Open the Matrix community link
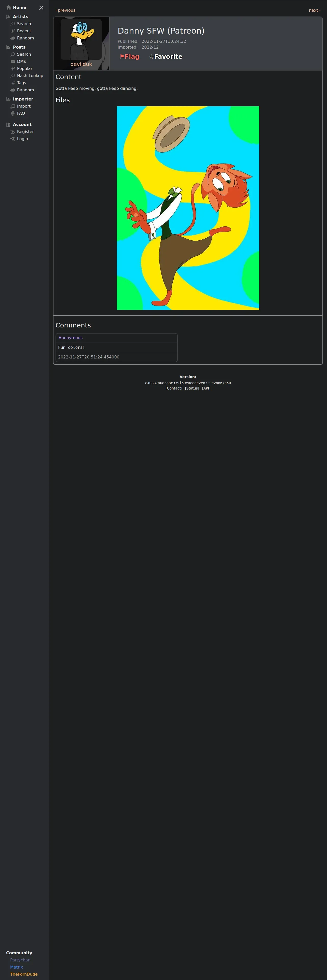The width and height of the screenshot is (327, 980). point(16,967)
